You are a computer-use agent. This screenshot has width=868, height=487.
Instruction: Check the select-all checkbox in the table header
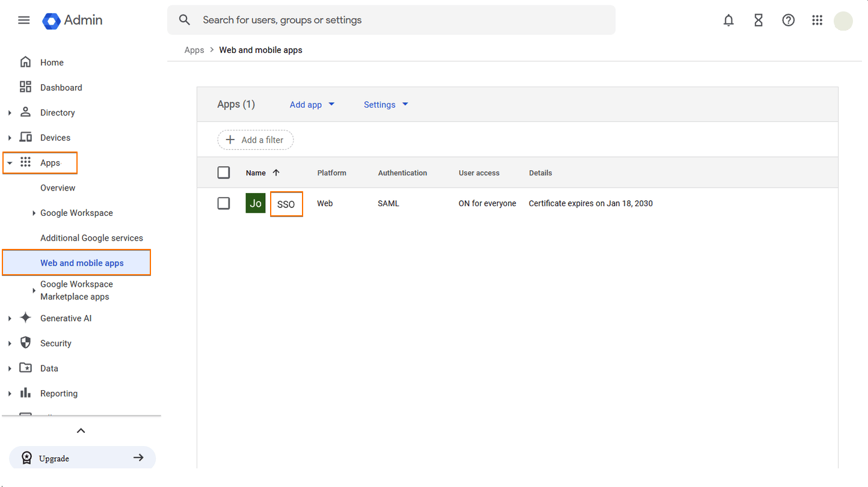pos(223,172)
